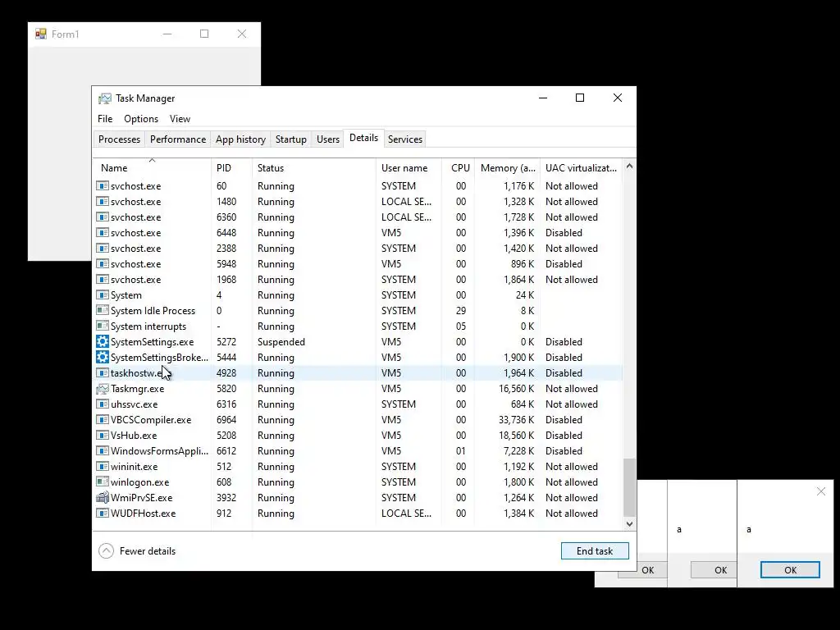Screen dimensions: 840x630
Task: Click the Suspended status of SystemSettings.exe
Action: click(x=281, y=342)
